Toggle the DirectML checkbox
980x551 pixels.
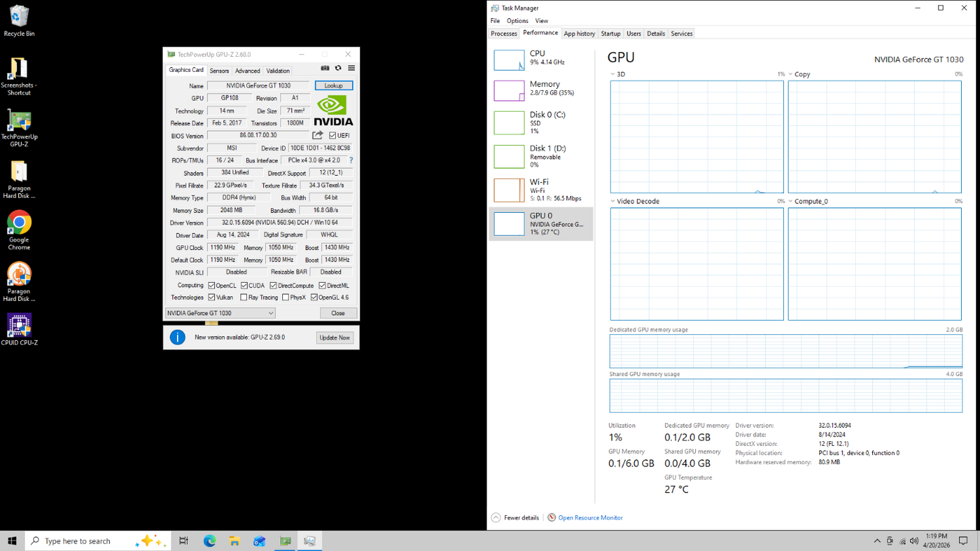(x=322, y=286)
